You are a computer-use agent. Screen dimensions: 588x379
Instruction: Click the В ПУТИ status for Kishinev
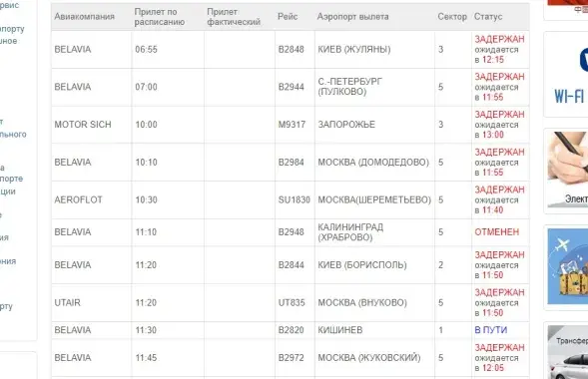point(491,330)
